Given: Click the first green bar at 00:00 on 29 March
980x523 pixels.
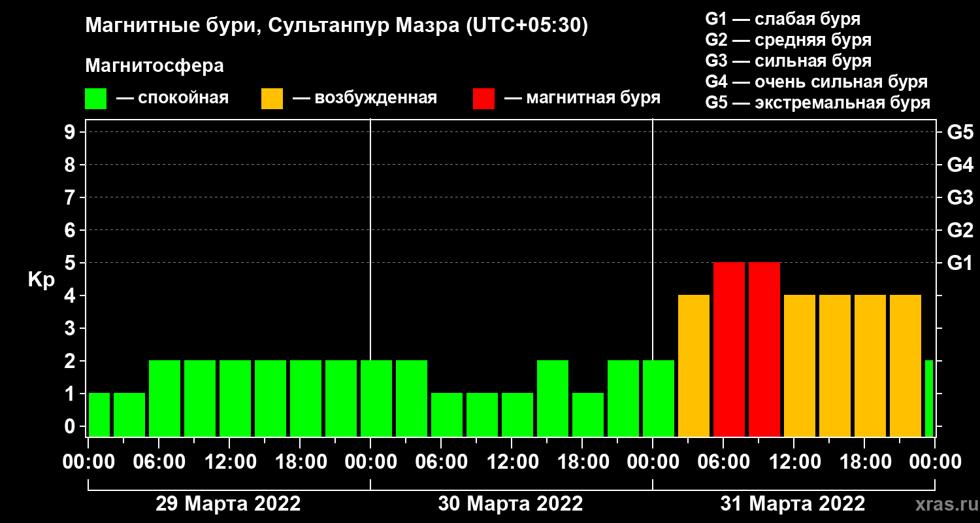Looking at the screenshot, I should coord(99,414).
